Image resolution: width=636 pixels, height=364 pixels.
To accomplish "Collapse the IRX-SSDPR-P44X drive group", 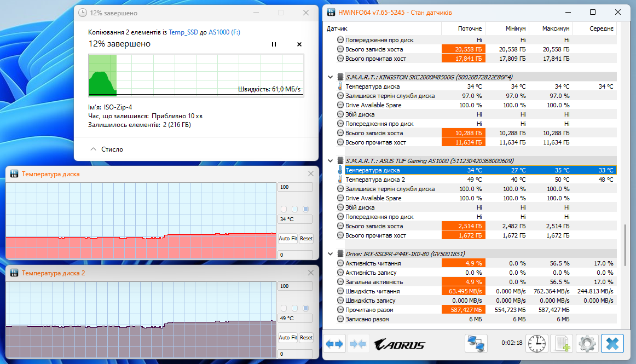I will 330,253.
